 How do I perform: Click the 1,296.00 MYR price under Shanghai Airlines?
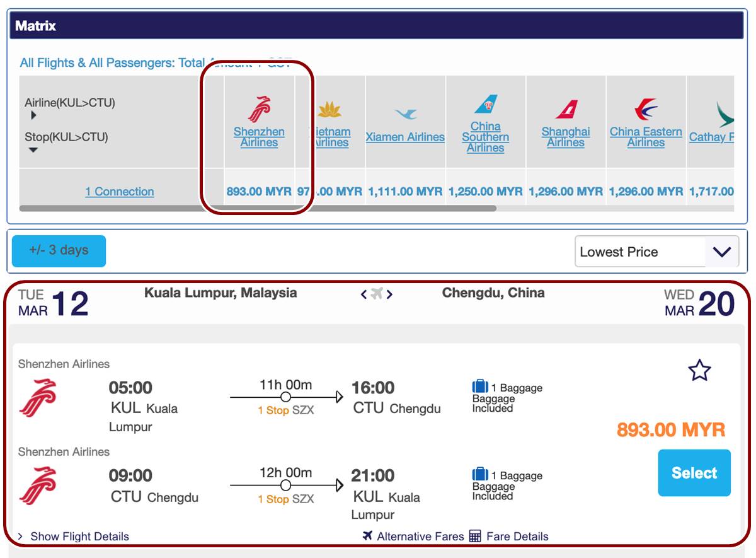tap(566, 191)
